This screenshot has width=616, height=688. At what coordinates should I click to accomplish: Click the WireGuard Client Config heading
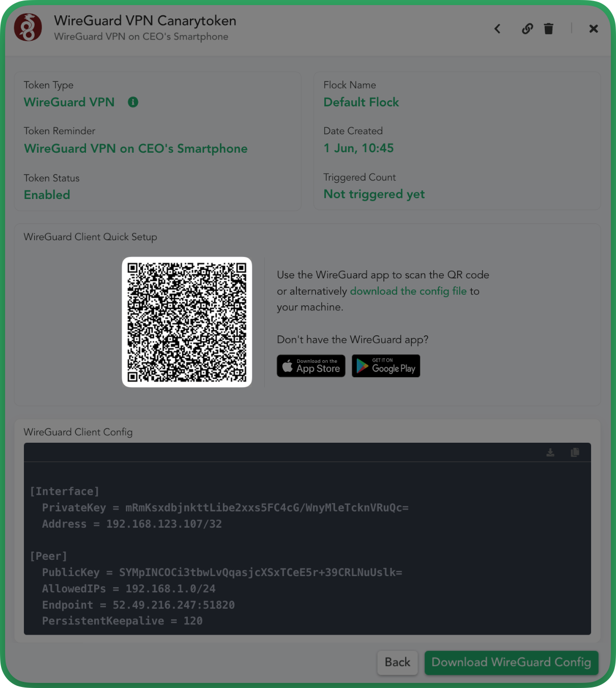point(78,433)
